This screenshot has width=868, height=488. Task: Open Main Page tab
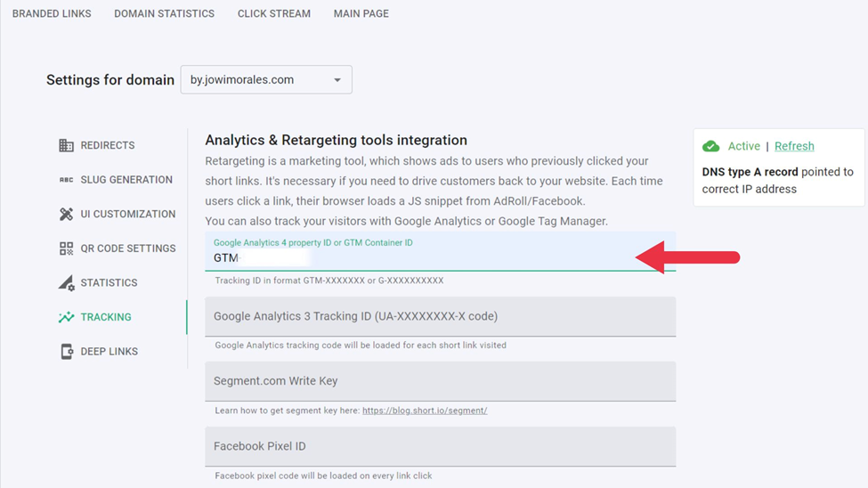point(361,13)
